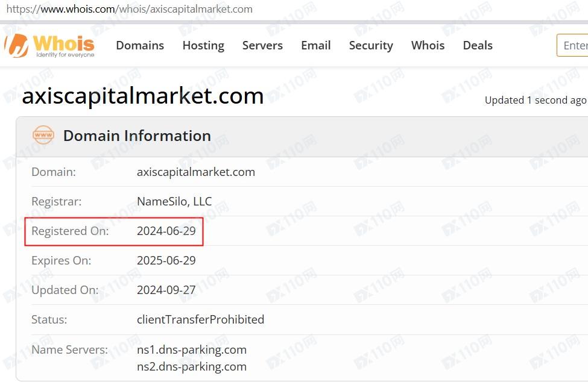The width and height of the screenshot is (588, 382).
Task: Open the Security menu item
Action: click(371, 46)
